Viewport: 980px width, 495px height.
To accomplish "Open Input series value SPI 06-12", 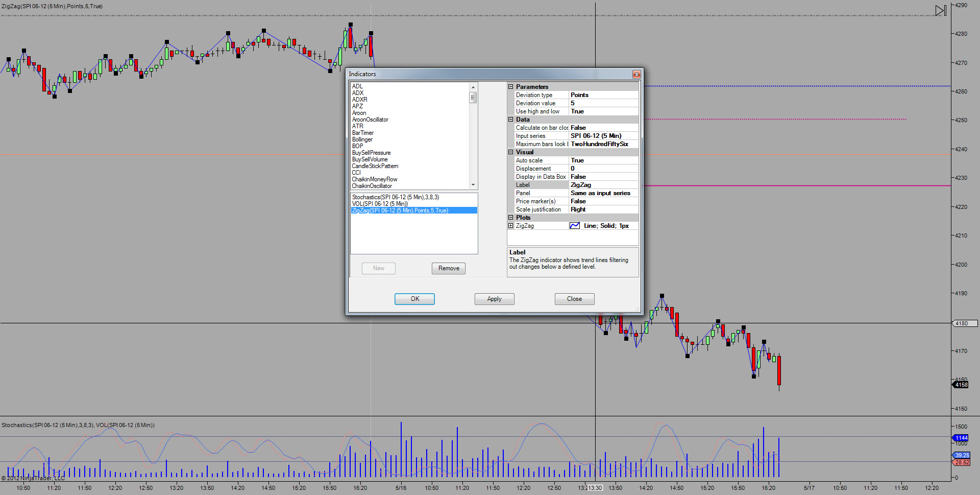I will pos(603,136).
